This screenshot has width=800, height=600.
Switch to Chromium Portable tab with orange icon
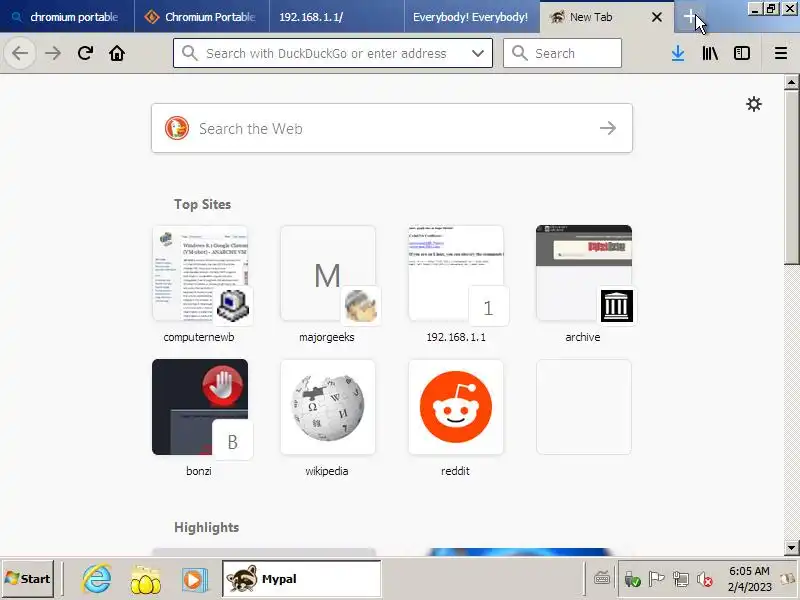click(x=202, y=17)
